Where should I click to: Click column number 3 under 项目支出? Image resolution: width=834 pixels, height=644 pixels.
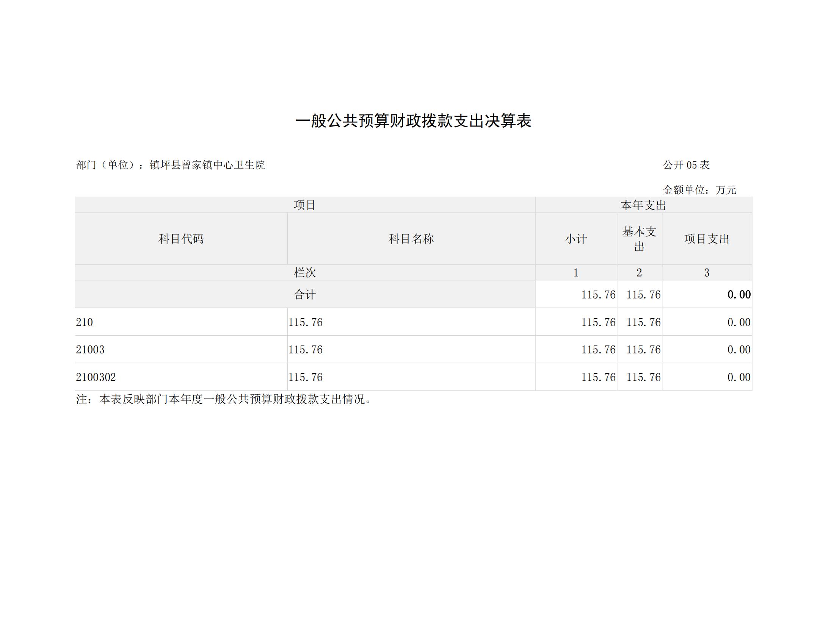707,272
